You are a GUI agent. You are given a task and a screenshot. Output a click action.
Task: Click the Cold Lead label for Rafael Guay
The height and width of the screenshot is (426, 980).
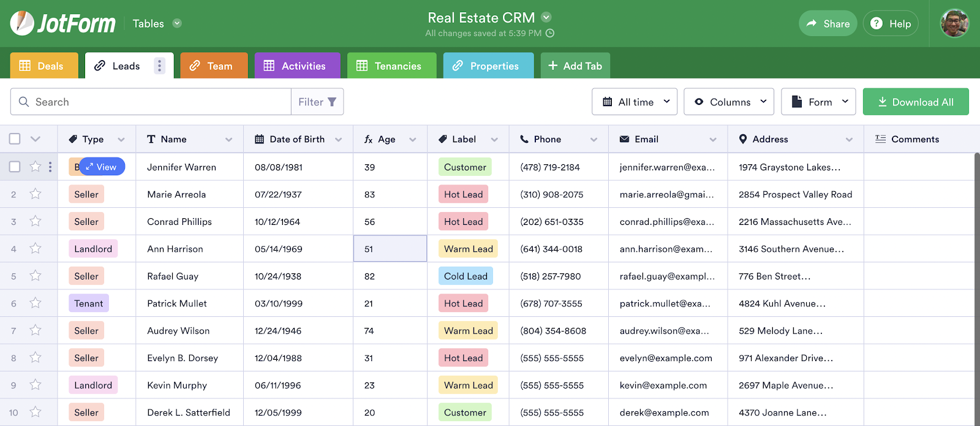click(x=466, y=276)
